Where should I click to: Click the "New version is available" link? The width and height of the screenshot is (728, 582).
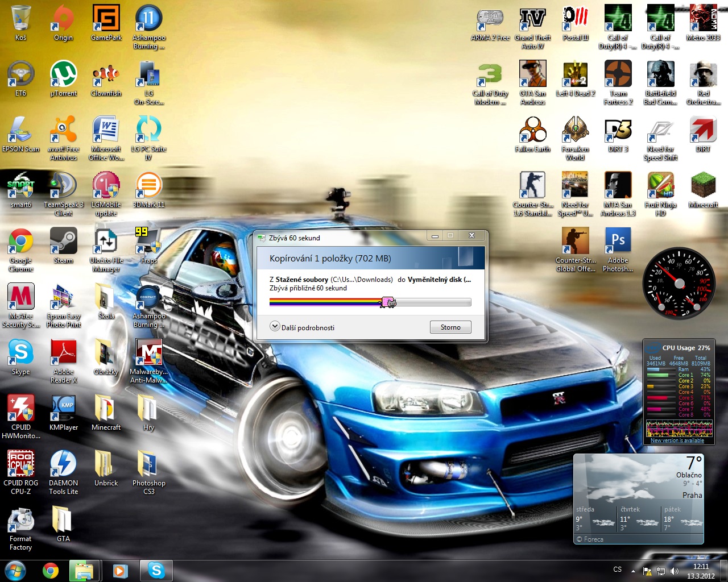pos(677,440)
